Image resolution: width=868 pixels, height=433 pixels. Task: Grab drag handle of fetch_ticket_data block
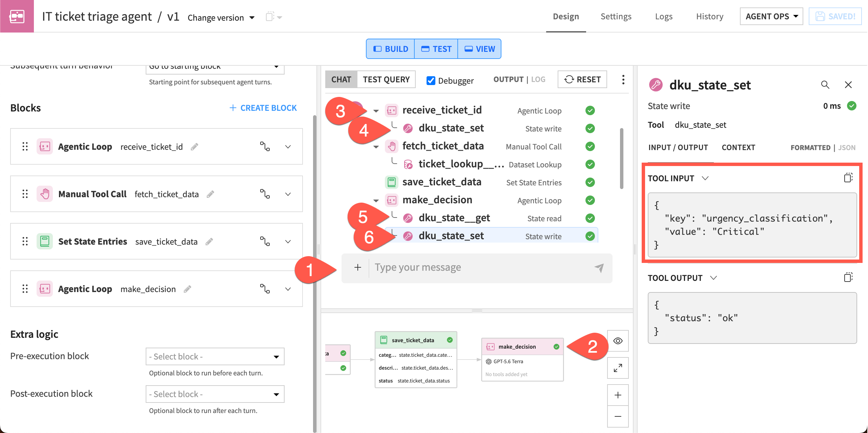(25, 194)
